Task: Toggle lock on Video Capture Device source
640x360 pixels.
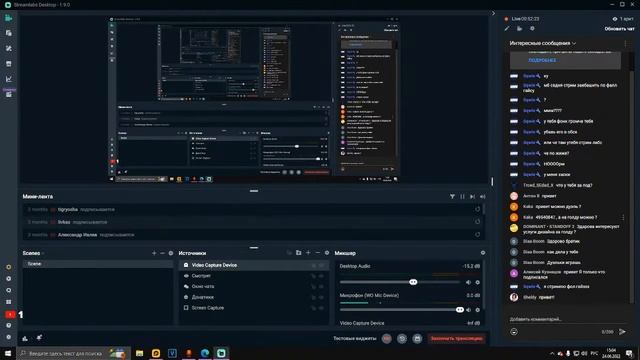Action: click(x=313, y=265)
